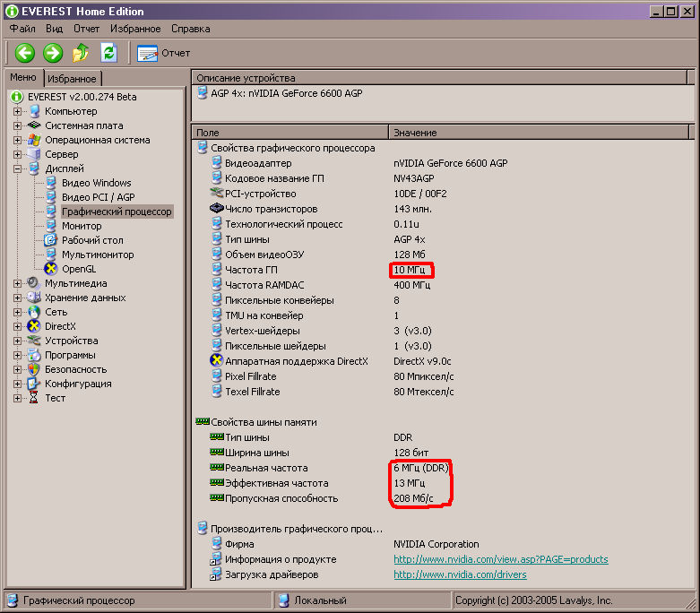
Task: Expand the DirectX tree node
Action: (17, 326)
